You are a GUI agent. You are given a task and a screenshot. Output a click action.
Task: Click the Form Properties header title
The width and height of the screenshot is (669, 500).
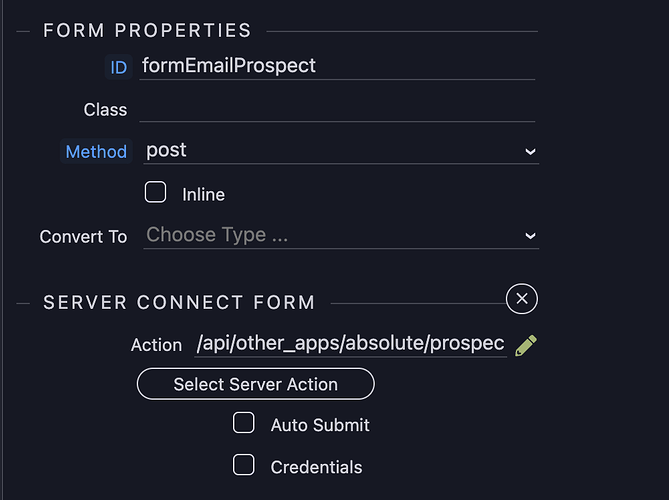pyautogui.click(x=147, y=31)
